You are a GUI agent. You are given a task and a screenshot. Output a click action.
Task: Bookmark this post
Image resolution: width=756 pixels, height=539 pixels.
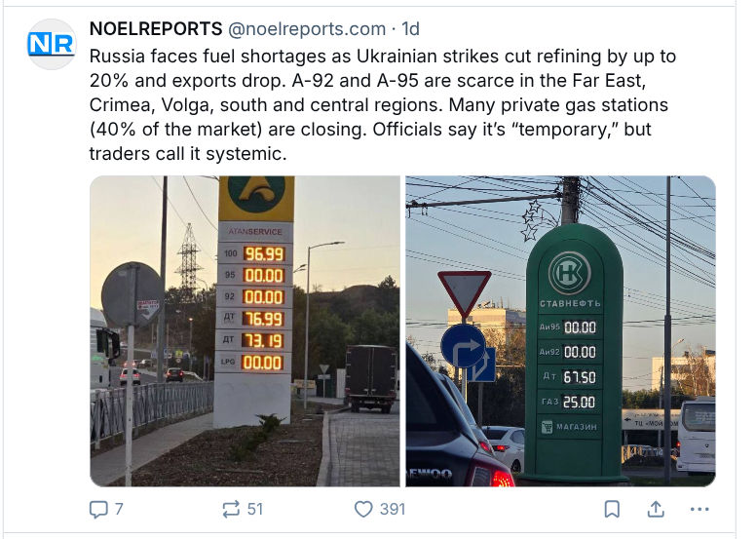click(x=612, y=509)
